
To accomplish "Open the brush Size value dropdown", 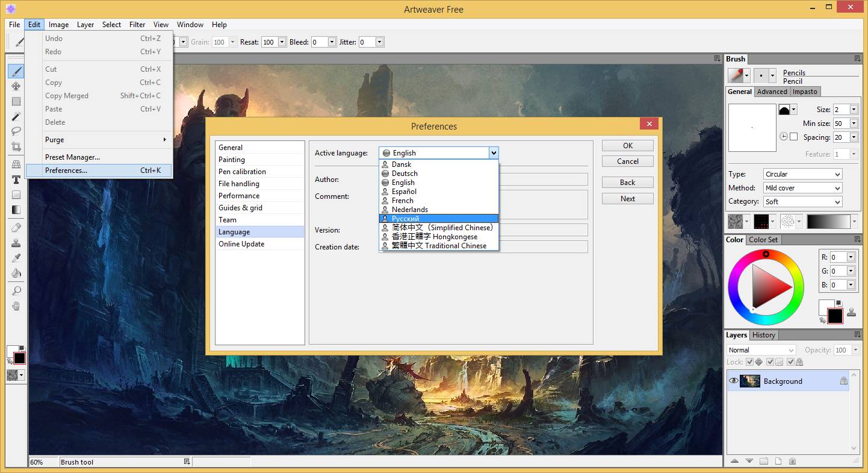I will tap(854, 110).
